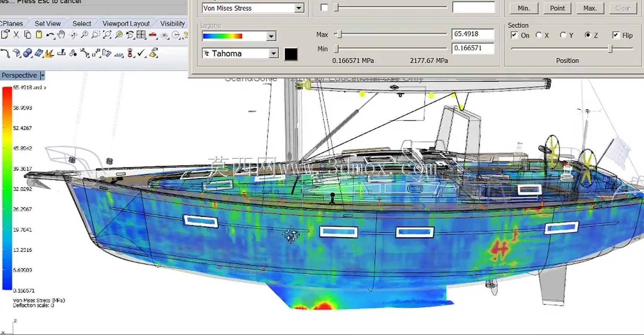The width and height of the screenshot is (644, 335).
Task: Select the Zoom Window tool
Action: coord(96,35)
